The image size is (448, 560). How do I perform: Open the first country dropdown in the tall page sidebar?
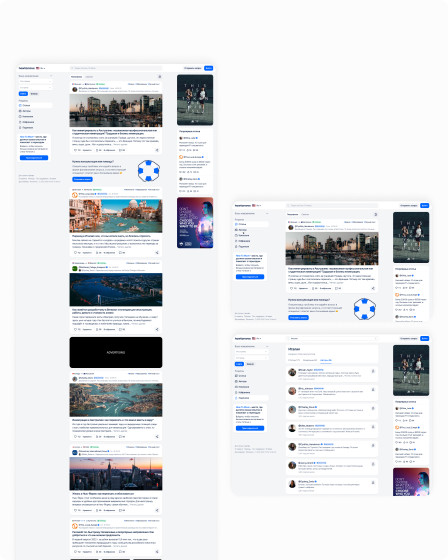(35, 81)
